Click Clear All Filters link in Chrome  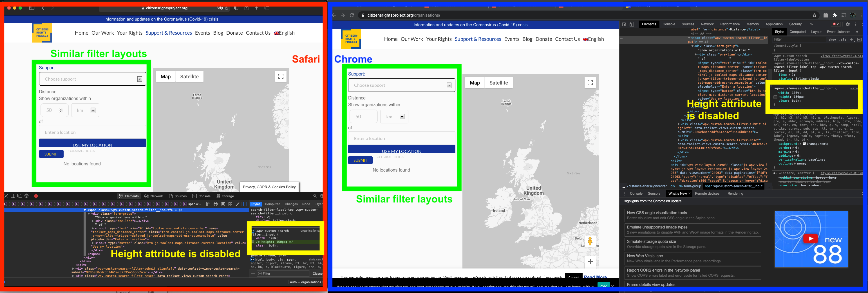(x=390, y=157)
